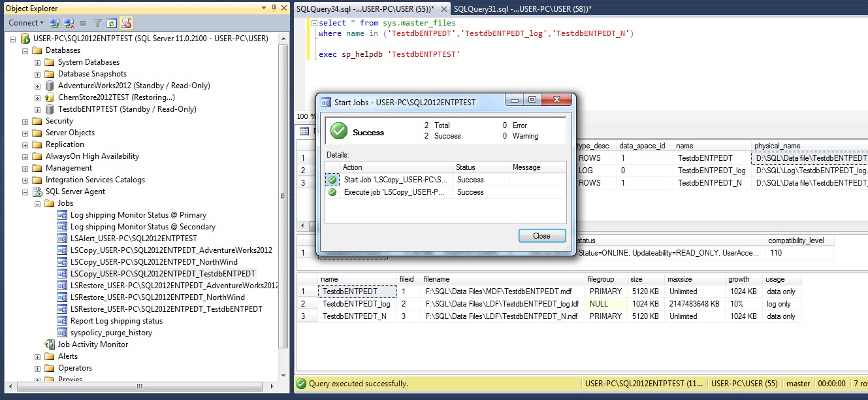The height and width of the screenshot is (400, 868).
Task: Select the Stop monitoring script icon
Action: click(127, 22)
